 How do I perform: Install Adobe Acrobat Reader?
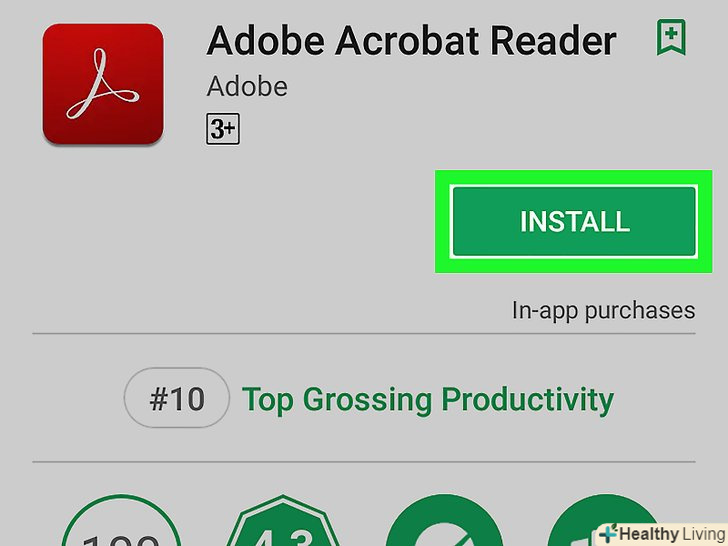(x=574, y=221)
